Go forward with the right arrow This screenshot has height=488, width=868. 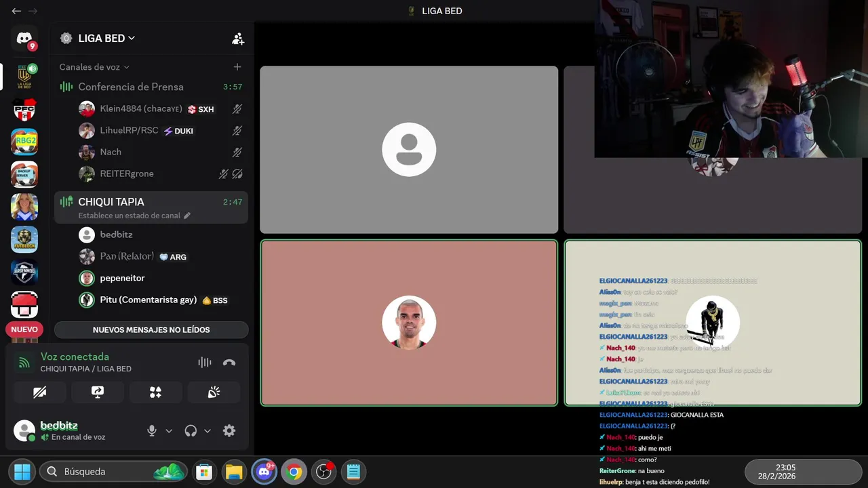coord(33,11)
